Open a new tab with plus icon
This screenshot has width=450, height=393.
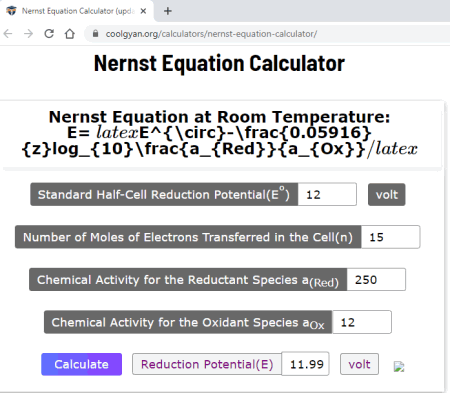click(168, 11)
